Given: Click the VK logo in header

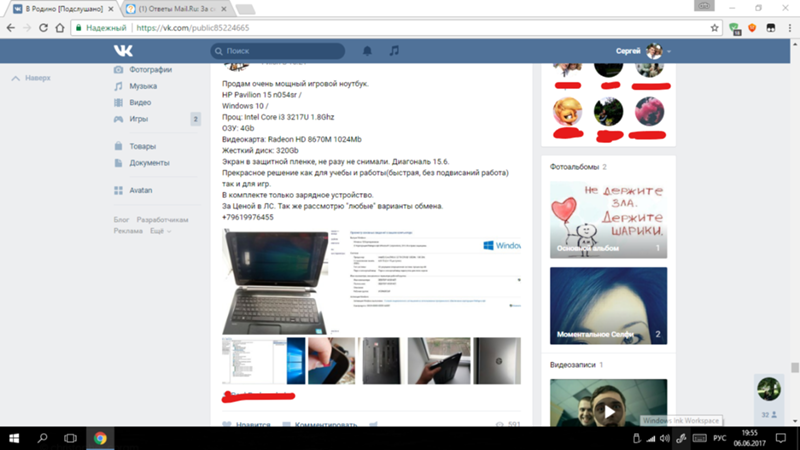Looking at the screenshot, I should point(123,51).
